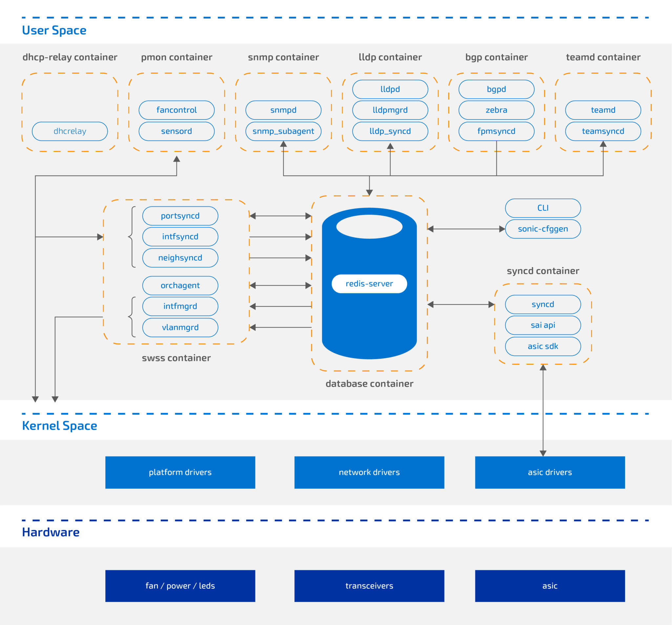Click the intfmgrd box
The height and width of the screenshot is (625, 672).
pos(180,306)
